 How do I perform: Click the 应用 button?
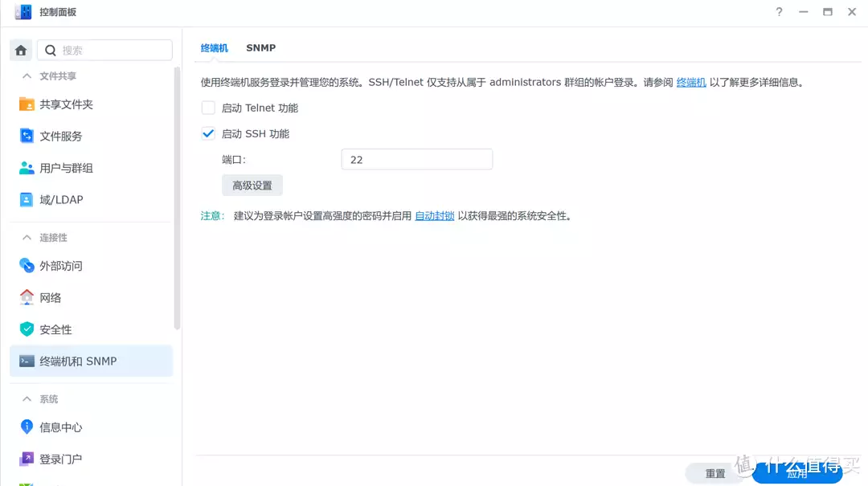tap(797, 473)
